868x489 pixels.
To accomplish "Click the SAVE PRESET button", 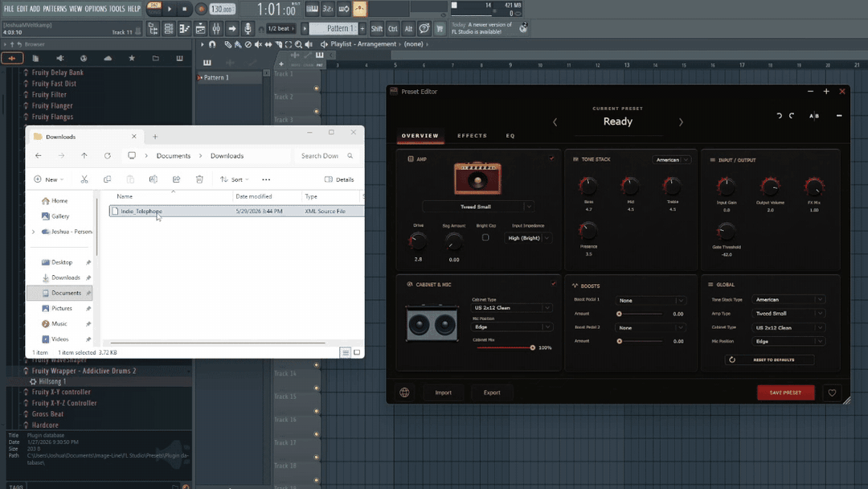I will pos(785,392).
